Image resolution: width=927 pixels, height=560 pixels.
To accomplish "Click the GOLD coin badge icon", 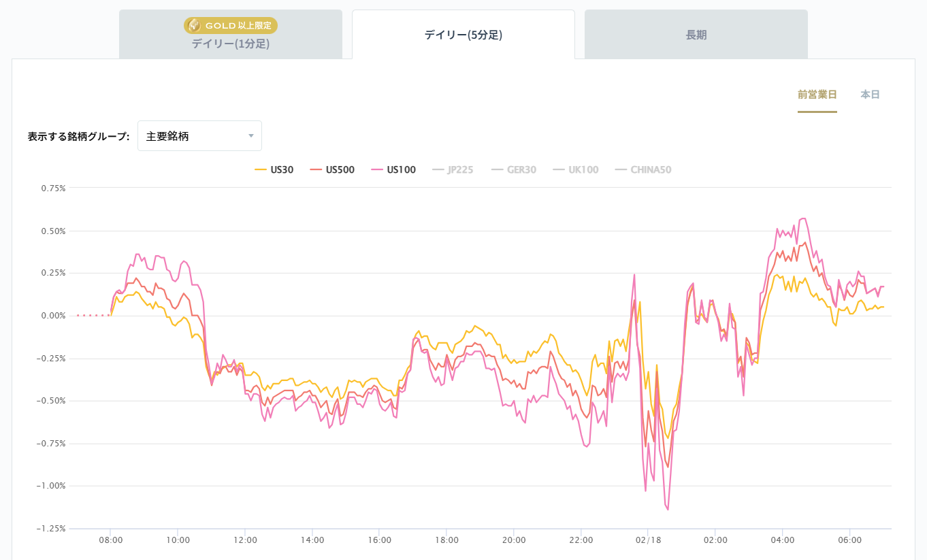I will [194, 26].
